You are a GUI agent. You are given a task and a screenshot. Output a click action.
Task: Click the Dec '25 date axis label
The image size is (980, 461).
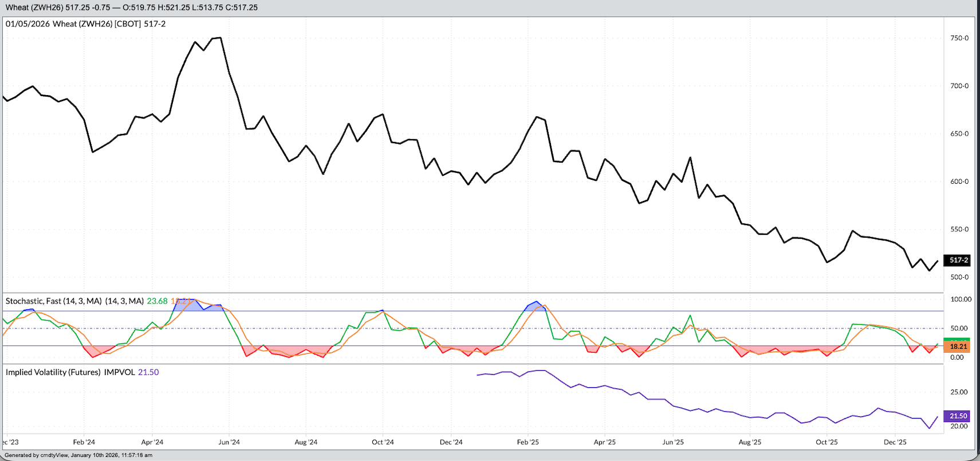[x=895, y=442]
